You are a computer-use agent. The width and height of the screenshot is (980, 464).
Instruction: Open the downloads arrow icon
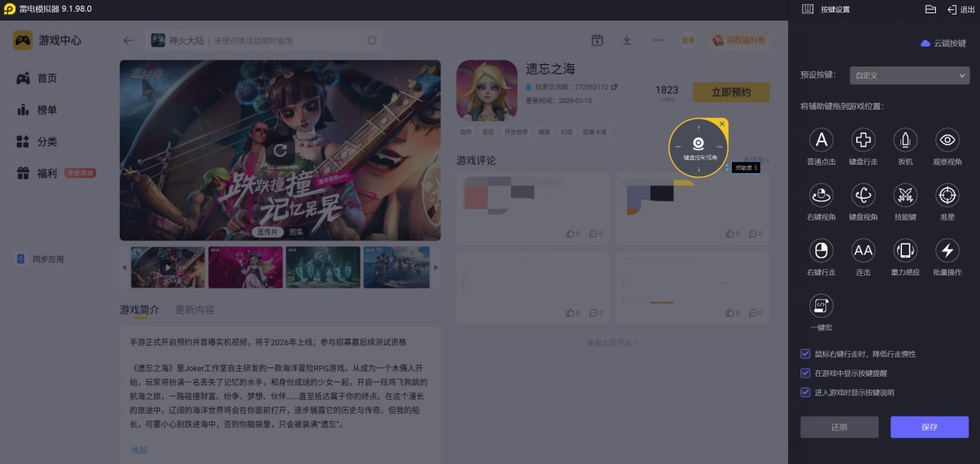pyautogui.click(x=627, y=40)
